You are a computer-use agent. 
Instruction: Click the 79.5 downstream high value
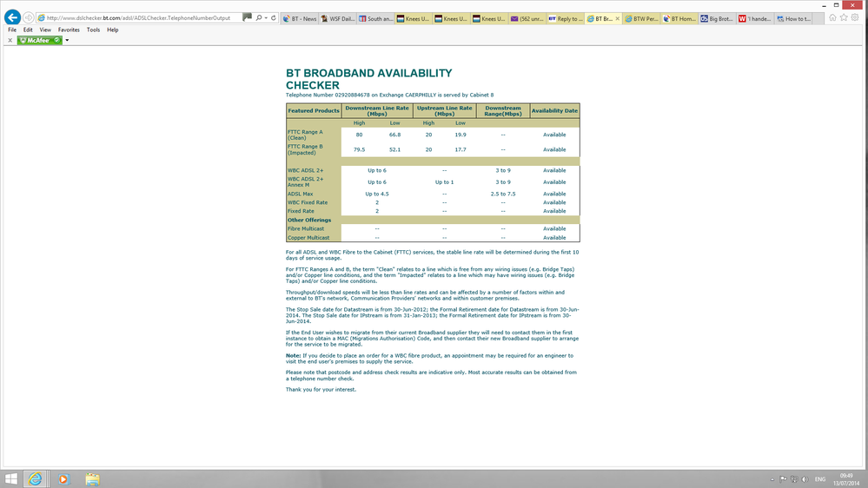pos(359,150)
